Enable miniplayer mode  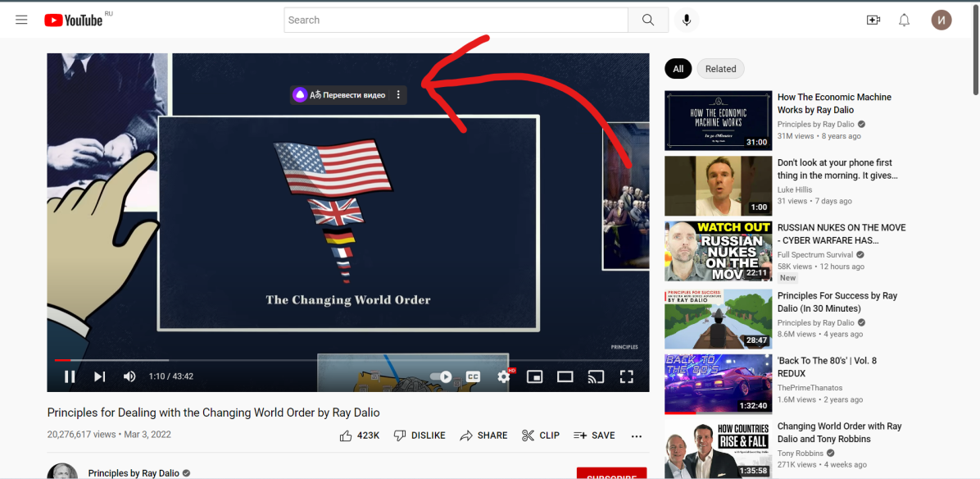click(x=534, y=376)
